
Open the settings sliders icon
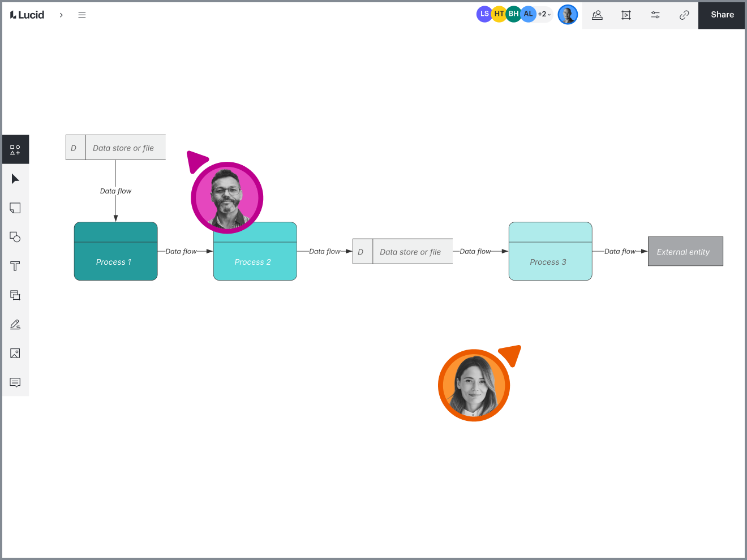click(x=655, y=15)
